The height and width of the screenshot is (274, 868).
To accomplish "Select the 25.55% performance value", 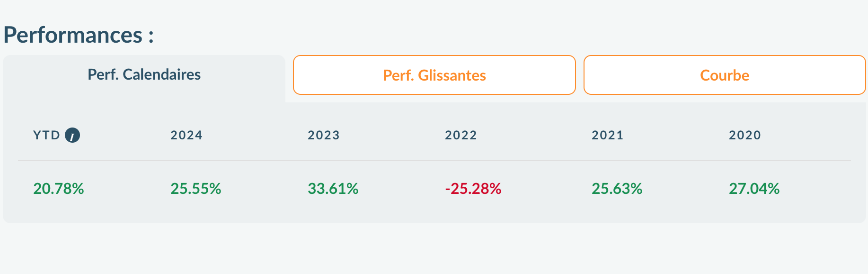I will pyautogui.click(x=195, y=189).
